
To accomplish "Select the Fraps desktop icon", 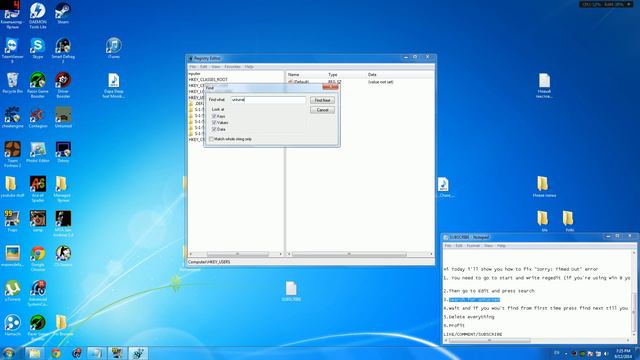I will [x=12, y=222].
